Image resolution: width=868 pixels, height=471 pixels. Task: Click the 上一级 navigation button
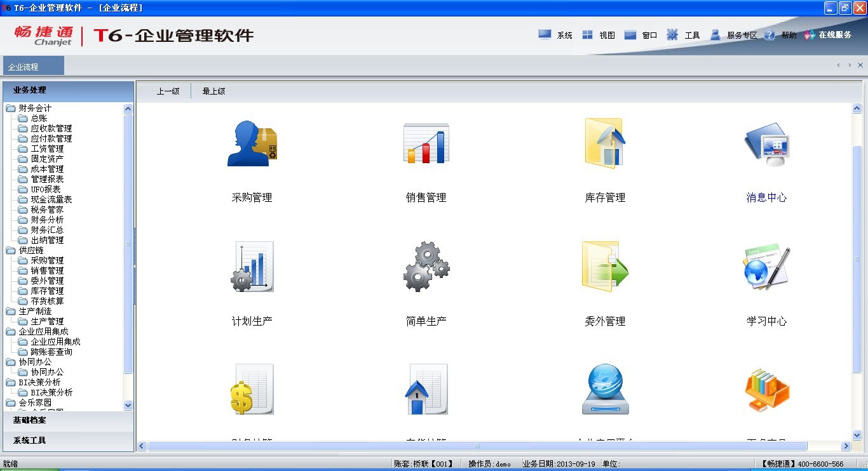coord(168,91)
